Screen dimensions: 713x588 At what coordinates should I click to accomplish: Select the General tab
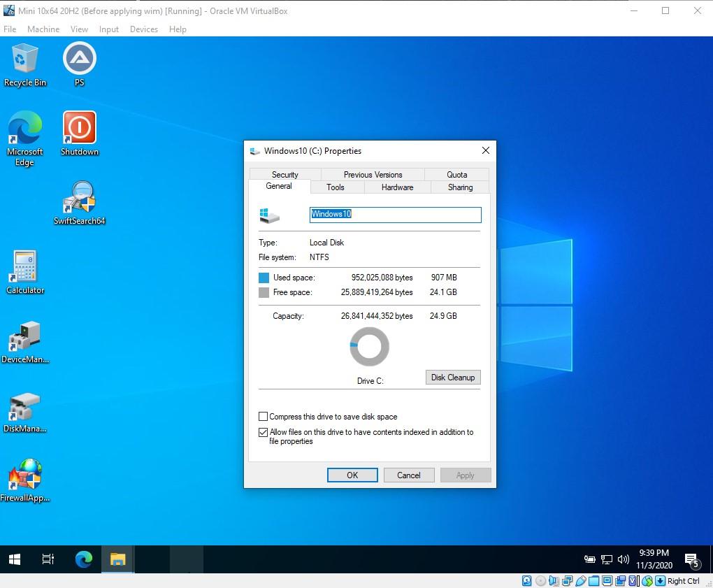(279, 186)
